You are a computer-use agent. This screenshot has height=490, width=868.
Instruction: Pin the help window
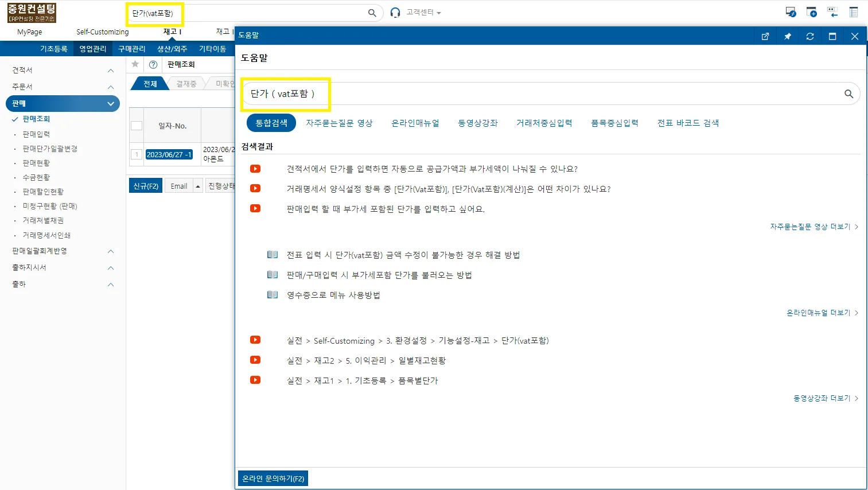[788, 36]
